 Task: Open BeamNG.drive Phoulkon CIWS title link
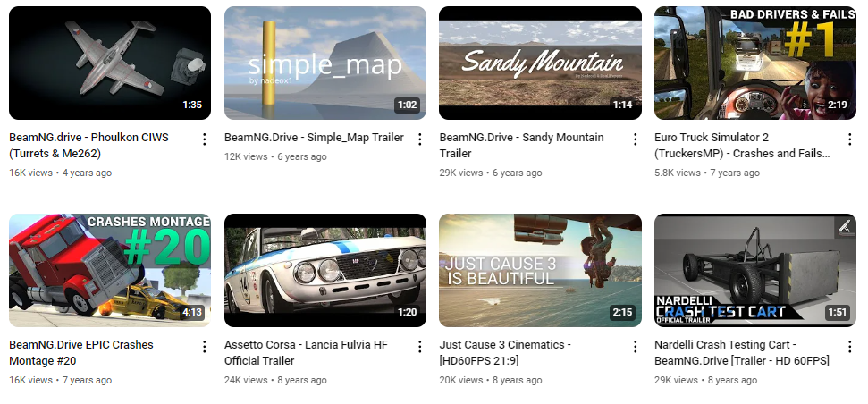click(x=88, y=145)
